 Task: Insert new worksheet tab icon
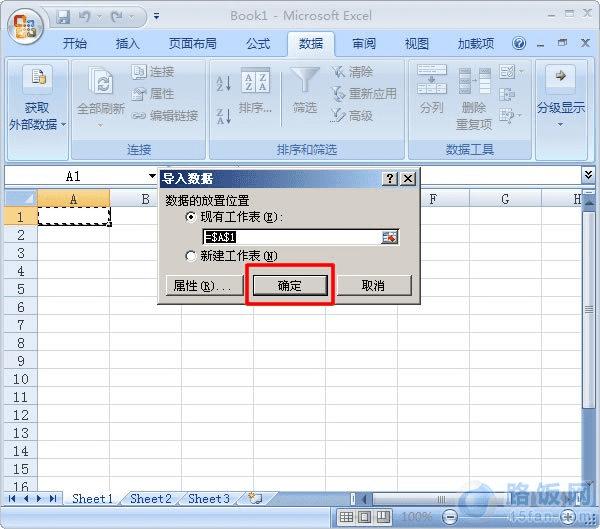pyautogui.click(x=255, y=498)
